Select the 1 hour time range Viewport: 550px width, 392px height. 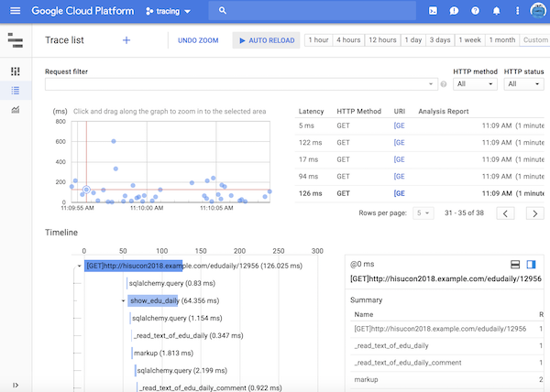point(318,40)
